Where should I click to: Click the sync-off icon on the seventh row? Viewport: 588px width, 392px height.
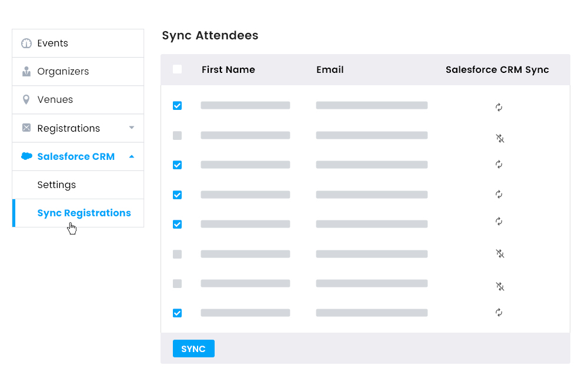[499, 287]
